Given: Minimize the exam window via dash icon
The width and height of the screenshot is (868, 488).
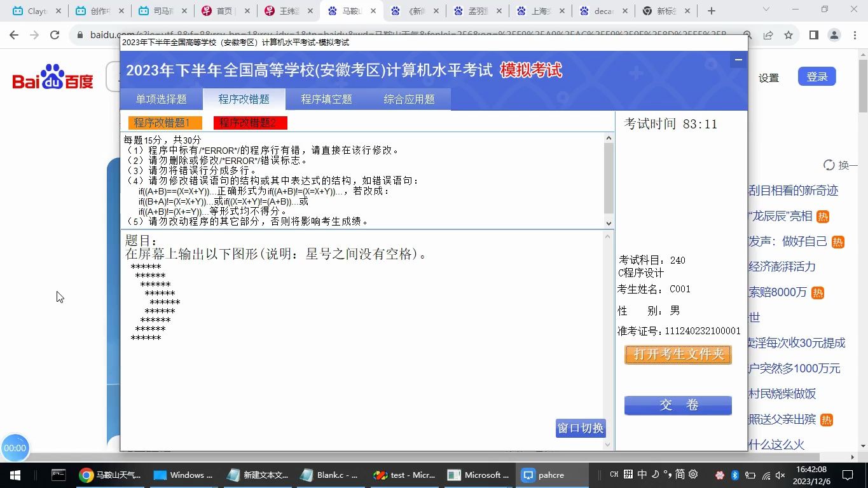Looking at the screenshot, I should coord(738,60).
